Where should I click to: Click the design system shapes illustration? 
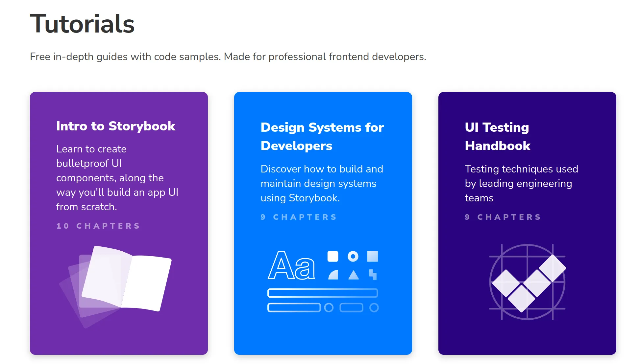click(x=323, y=282)
